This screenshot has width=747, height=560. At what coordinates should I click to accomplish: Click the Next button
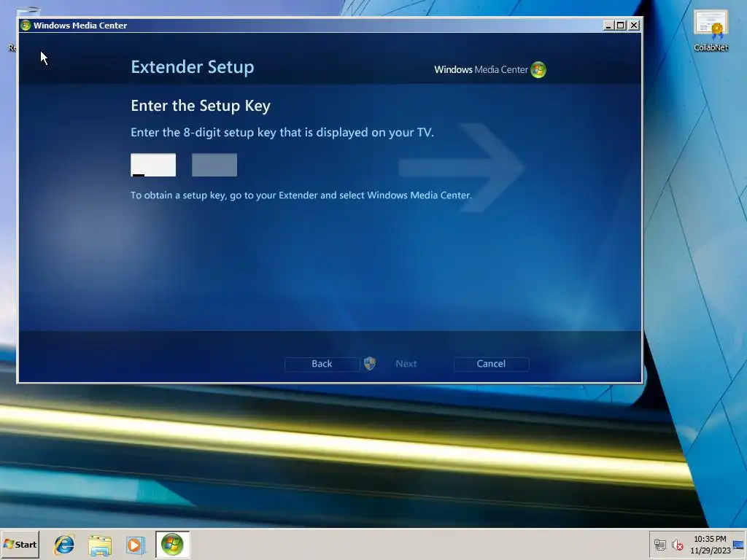coord(406,364)
